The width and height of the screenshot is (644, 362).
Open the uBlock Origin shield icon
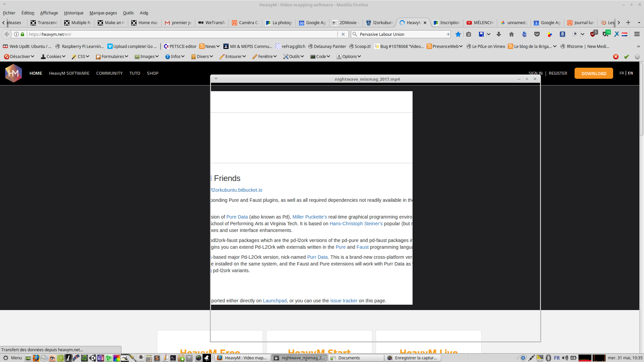click(593, 34)
